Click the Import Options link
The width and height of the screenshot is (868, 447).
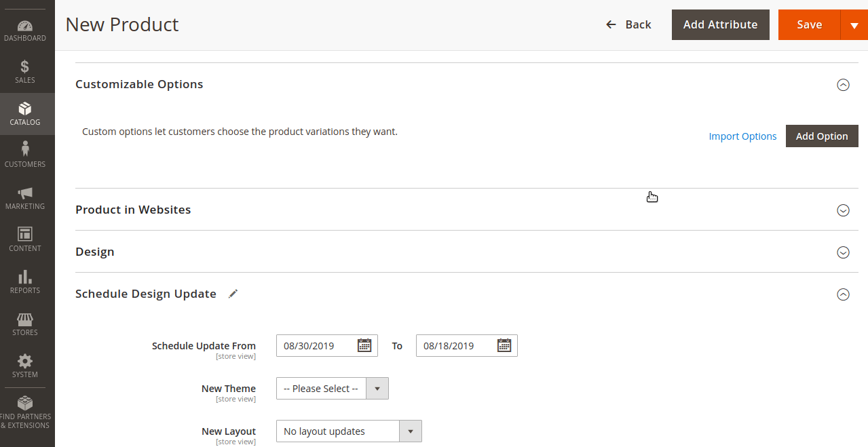tap(742, 136)
